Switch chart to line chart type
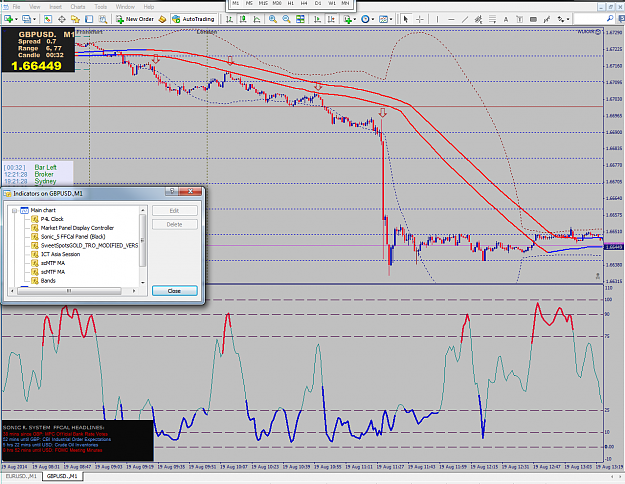This screenshot has width=625, height=484. 257,19
